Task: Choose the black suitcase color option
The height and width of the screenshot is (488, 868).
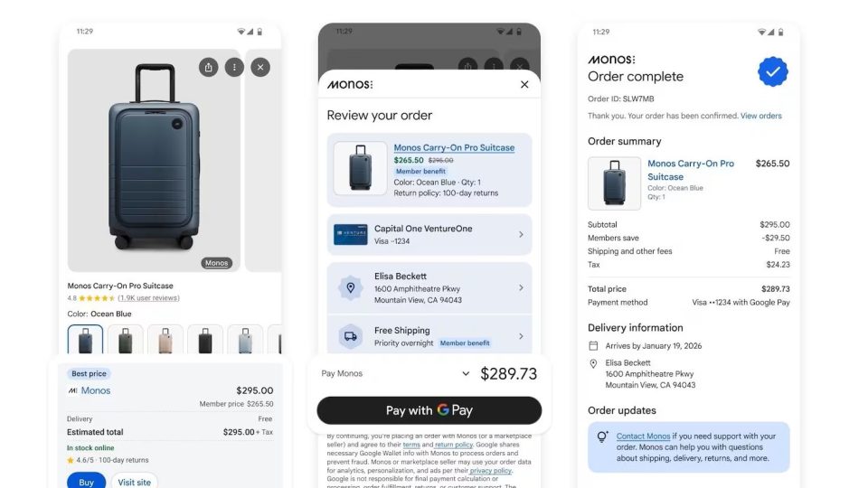Action: (205, 341)
